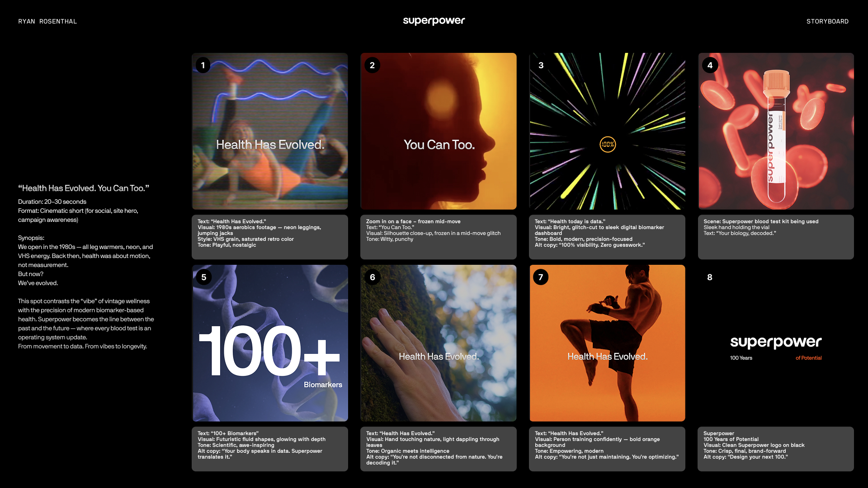Image resolution: width=868 pixels, height=488 pixels.
Task: Click the "Health Has Evolved. You Can Too." headline
Action: pos(84,188)
